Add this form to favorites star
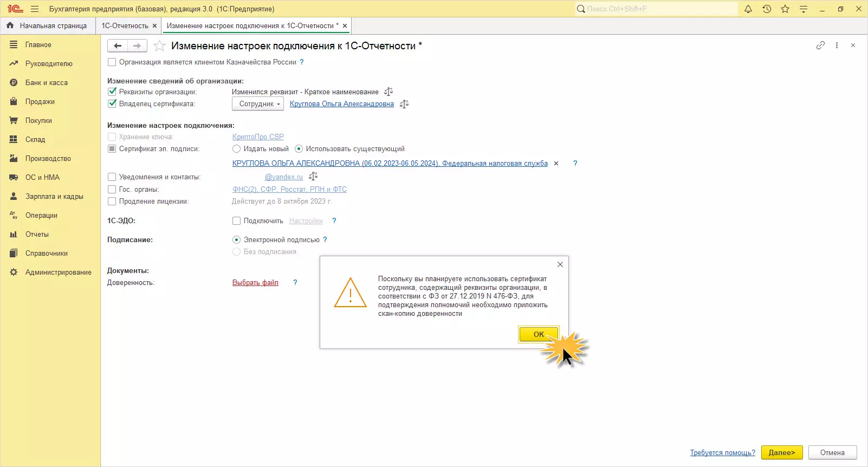Viewport: 868px width, 467px height. [x=159, y=46]
